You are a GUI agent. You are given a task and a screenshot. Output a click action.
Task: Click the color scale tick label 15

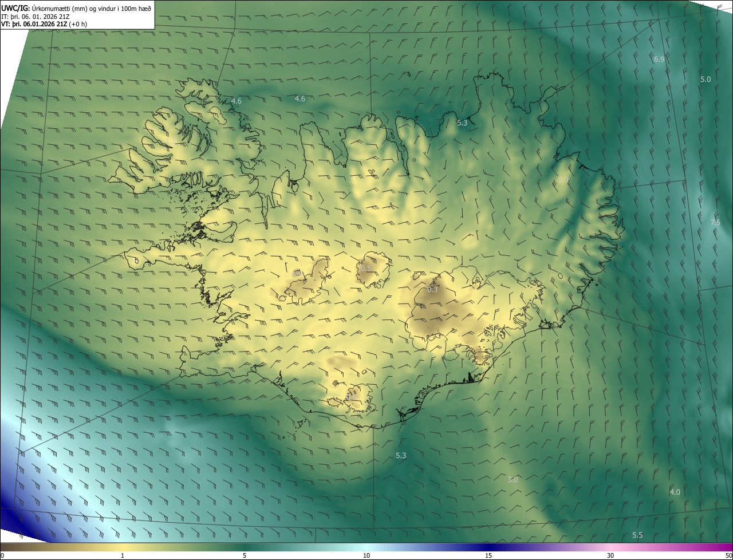coord(488,556)
